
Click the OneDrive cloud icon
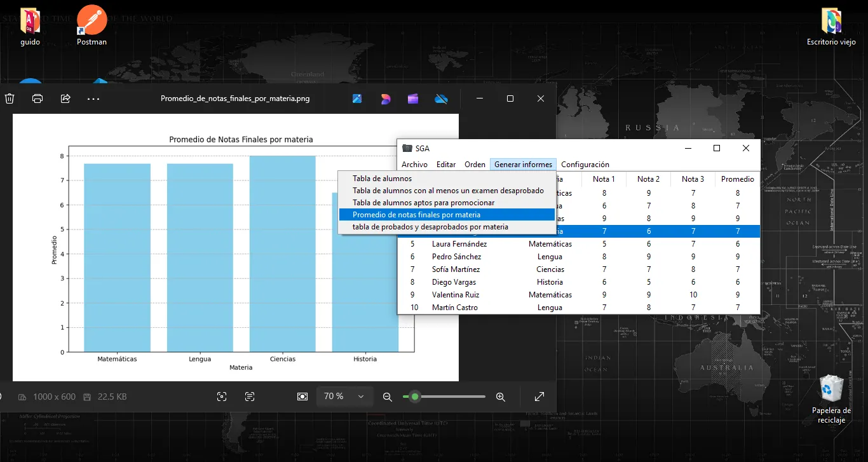click(442, 99)
